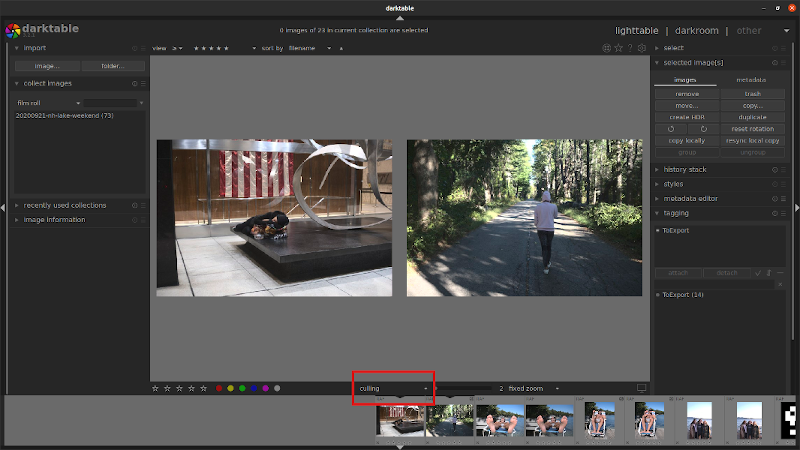
Task: Set third star rating in bottom bar
Action: (179, 388)
